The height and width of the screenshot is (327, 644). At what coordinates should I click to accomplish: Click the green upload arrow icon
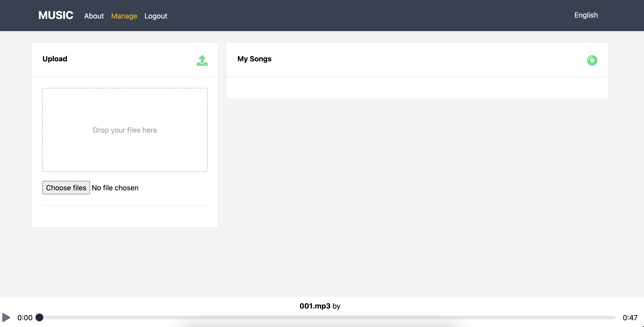pos(202,60)
